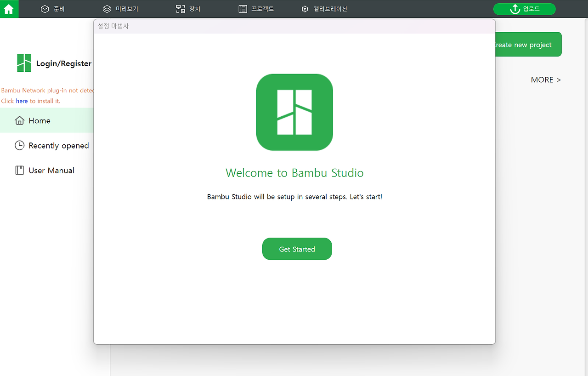Viewport: 588px width, 376px height.
Task: Select the 프로젝트 tab
Action: 256,9
